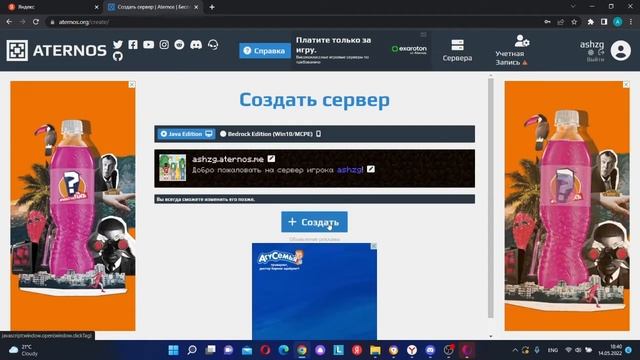Switch to the Яндекс browser tab
The width and height of the screenshot is (640, 360).
(53, 7)
